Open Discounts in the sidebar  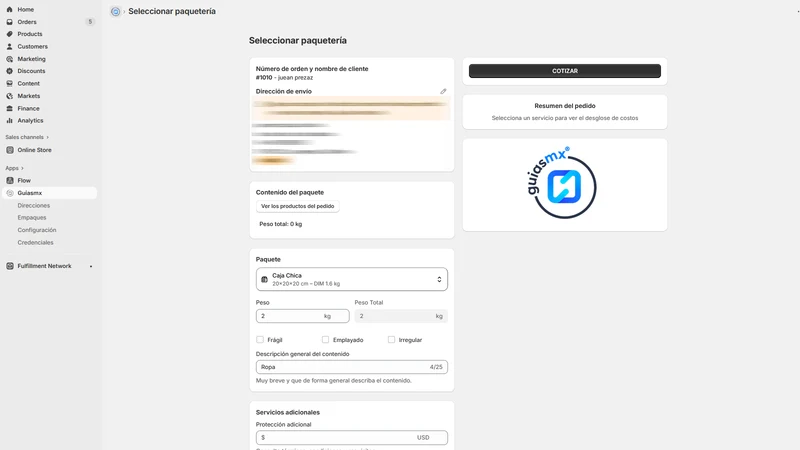31,71
